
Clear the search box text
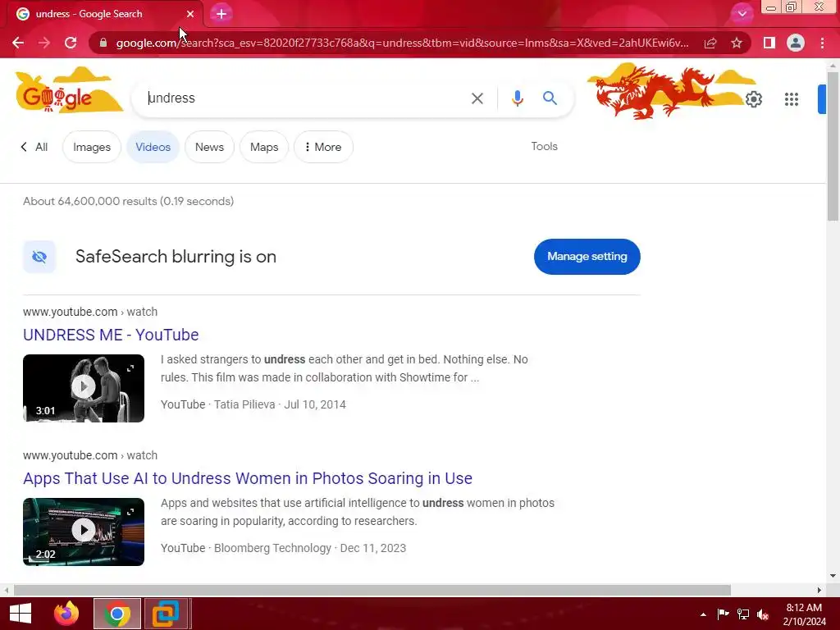click(477, 98)
